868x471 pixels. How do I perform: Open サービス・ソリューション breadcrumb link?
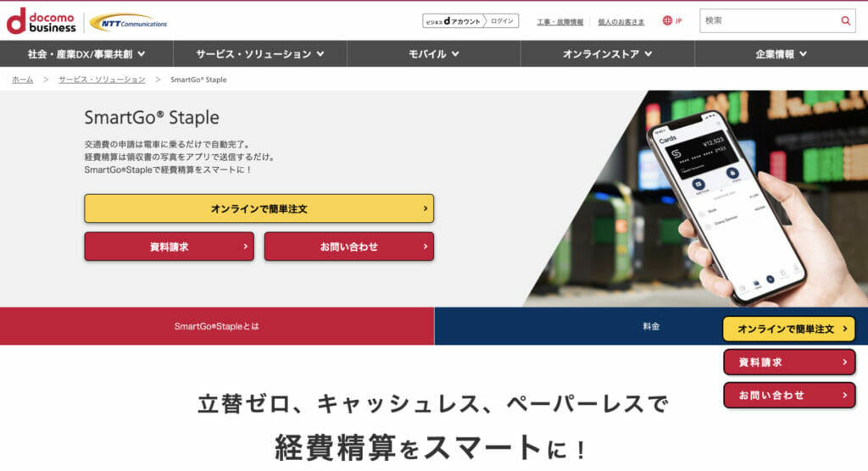102,80
